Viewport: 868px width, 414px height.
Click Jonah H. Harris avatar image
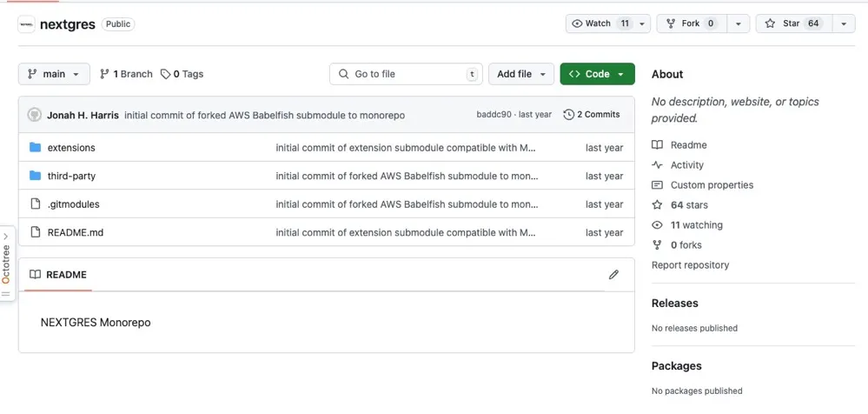35,115
